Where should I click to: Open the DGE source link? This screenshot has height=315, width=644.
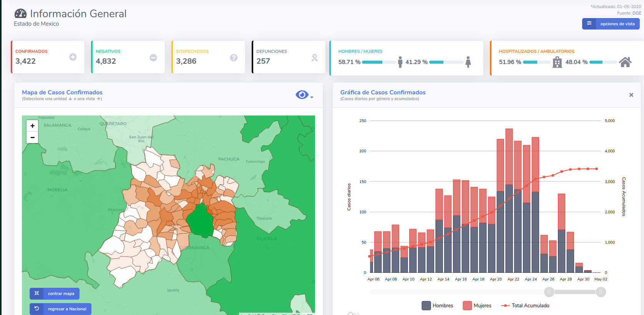(x=637, y=13)
